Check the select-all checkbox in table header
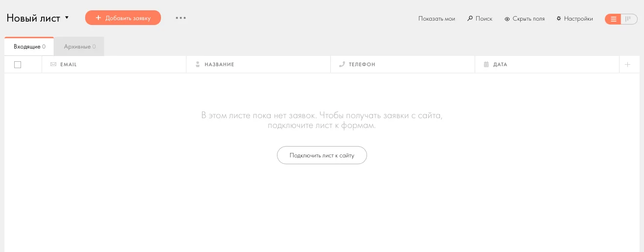Screen dimensions: 644x252 tap(18, 65)
